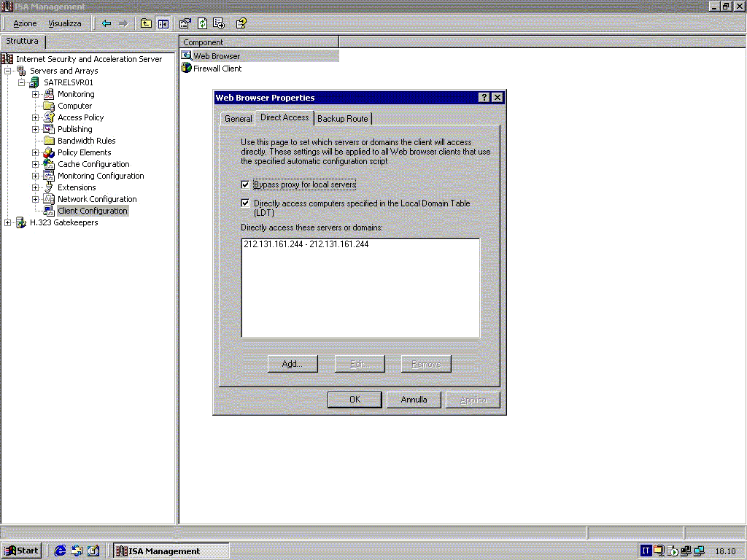Open the Azione menu
The width and height of the screenshot is (747, 560).
[25, 23]
